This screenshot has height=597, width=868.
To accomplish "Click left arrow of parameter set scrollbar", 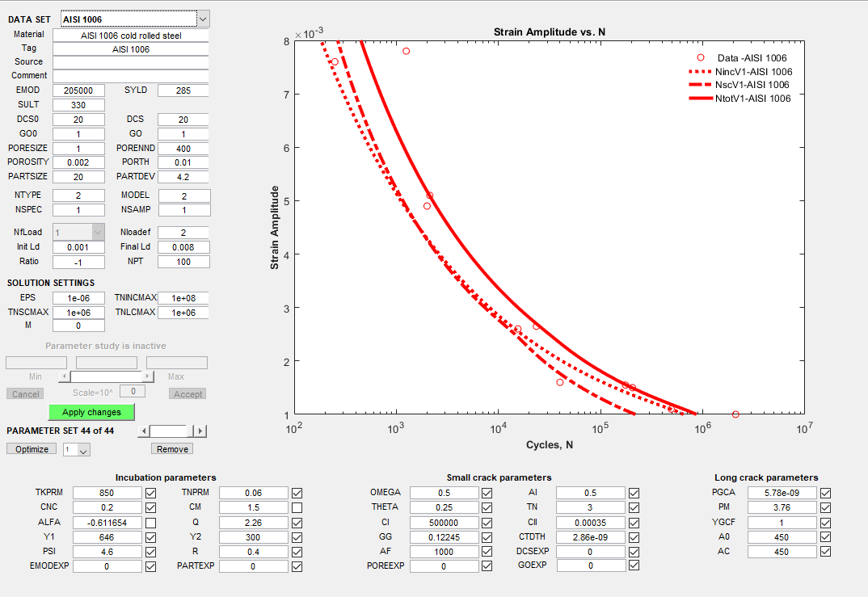I will 144,431.
